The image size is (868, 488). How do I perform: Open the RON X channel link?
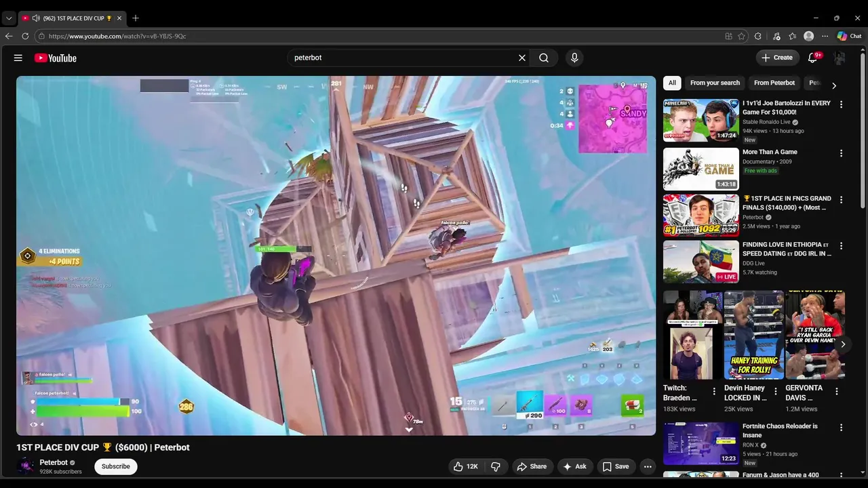click(751, 445)
